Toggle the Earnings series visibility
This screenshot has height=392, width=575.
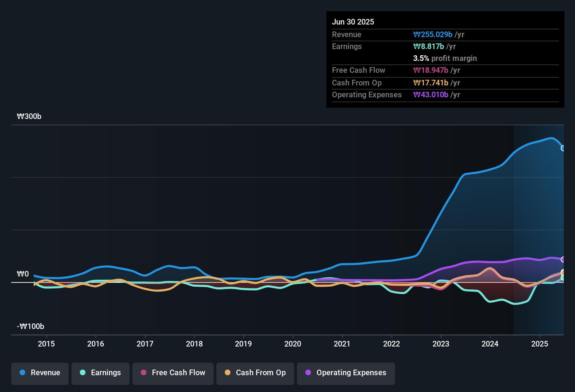[x=100, y=373]
